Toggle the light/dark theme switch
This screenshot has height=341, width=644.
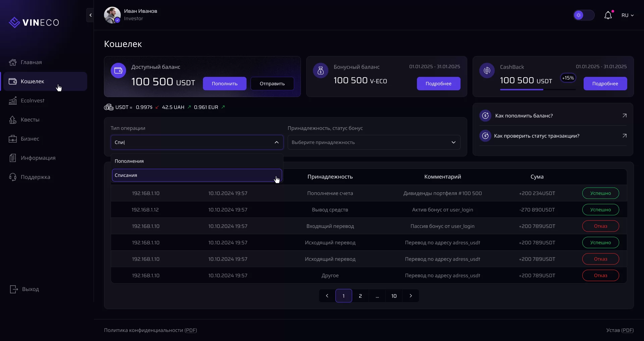click(584, 15)
